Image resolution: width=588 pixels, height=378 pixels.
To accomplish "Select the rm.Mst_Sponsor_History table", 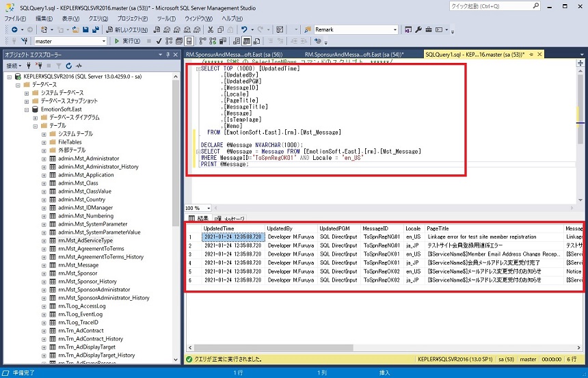I will (x=88, y=282).
